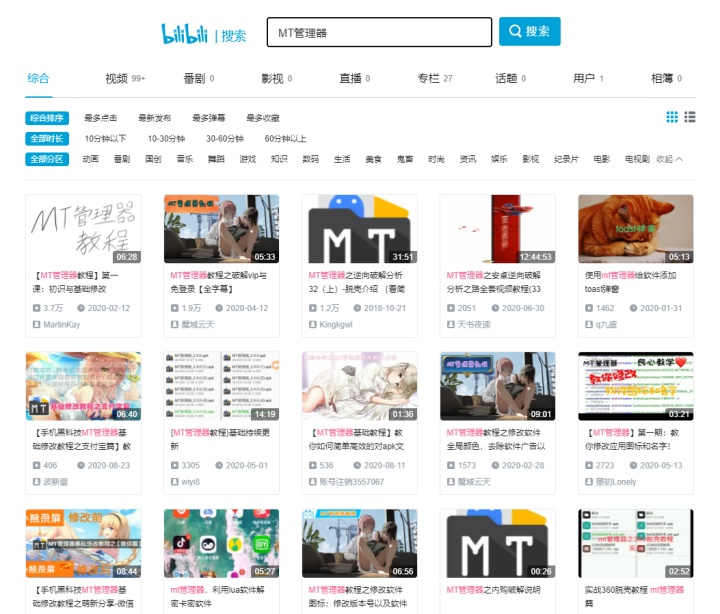720x614 pixels.
Task: Select 全部时长 duration filter
Action: (47, 139)
